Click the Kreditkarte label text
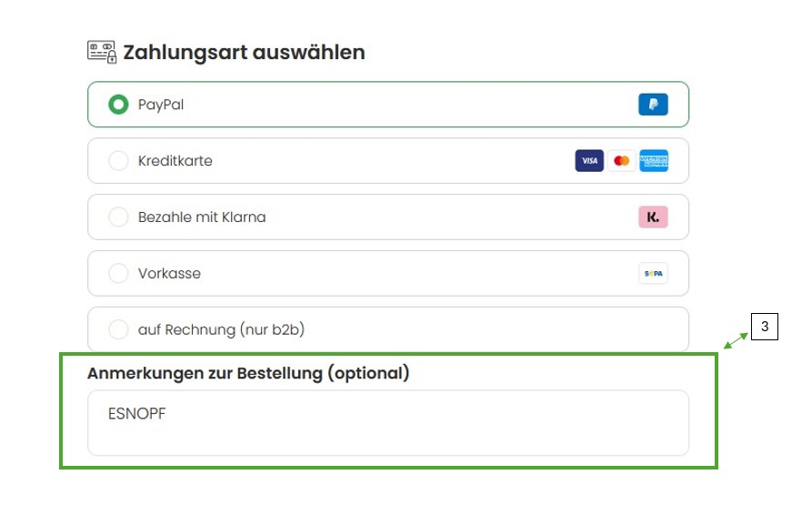 [175, 161]
